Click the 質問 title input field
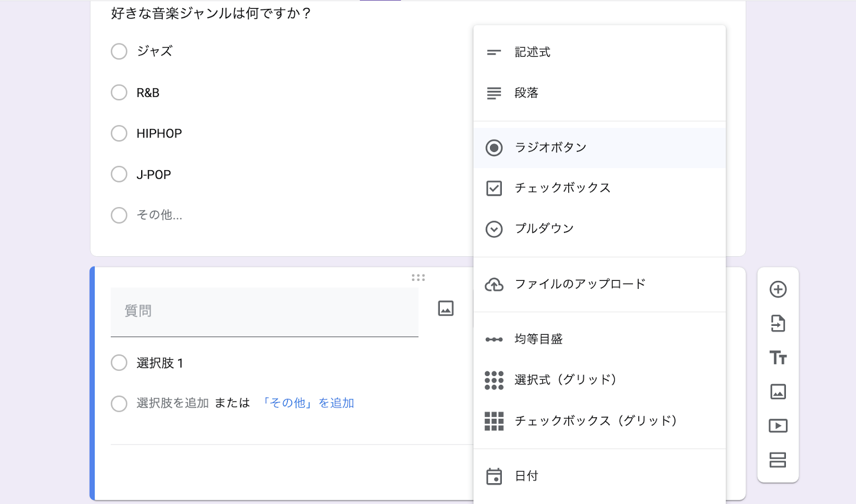The width and height of the screenshot is (856, 504). point(264,311)
